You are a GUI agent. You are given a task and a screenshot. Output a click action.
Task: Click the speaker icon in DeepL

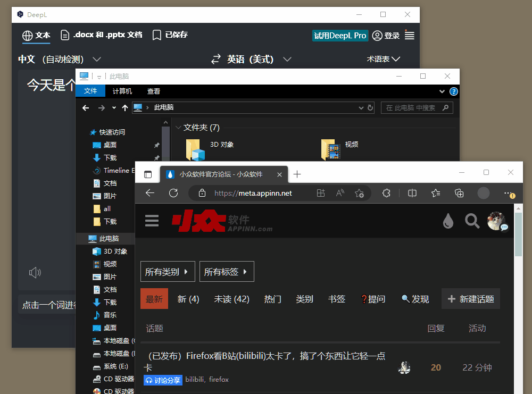35,273
